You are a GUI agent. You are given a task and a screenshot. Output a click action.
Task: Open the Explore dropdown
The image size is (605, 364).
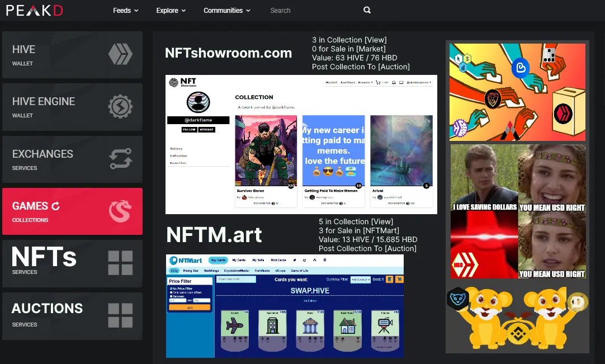coord(171,11)
